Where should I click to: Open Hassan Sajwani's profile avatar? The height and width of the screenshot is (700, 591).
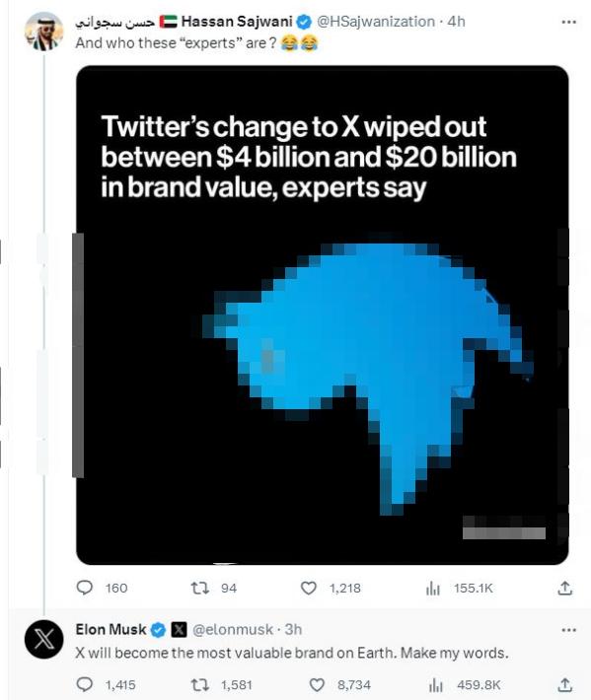coord(43,32)
